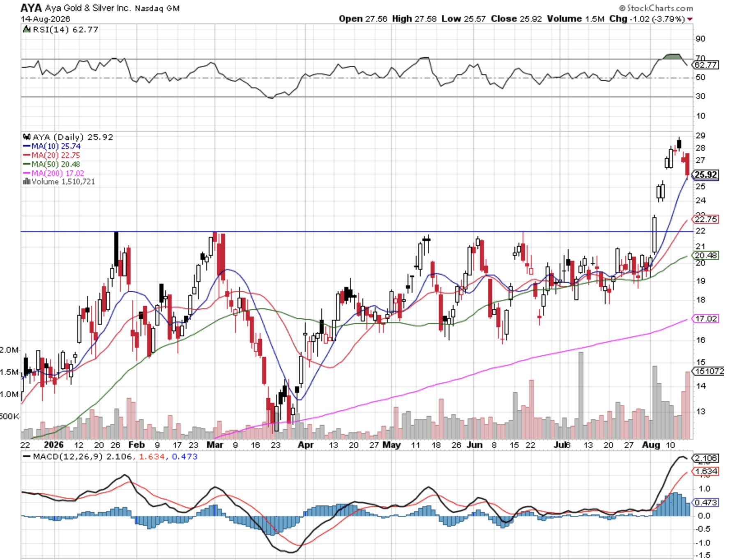This screenshot has width=742, height=560.
Task: Click the Apr label on the date axis
Action: (x=306, y=445)
